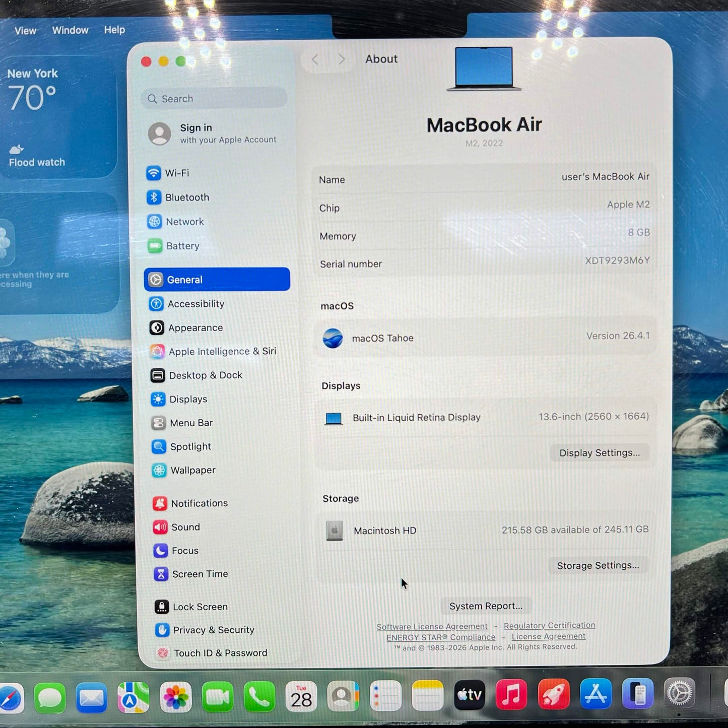Open App Store from the Dock

pyautogui.click(x=595, y=694)
